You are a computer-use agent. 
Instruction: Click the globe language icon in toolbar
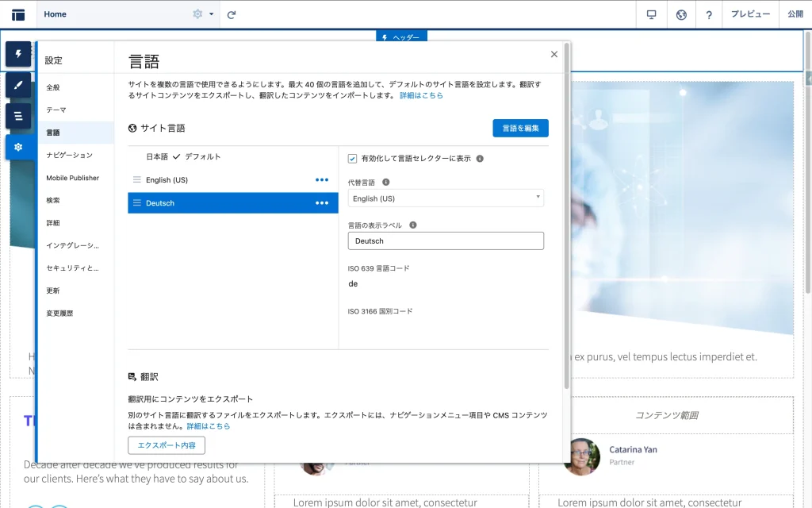[680, 14]
